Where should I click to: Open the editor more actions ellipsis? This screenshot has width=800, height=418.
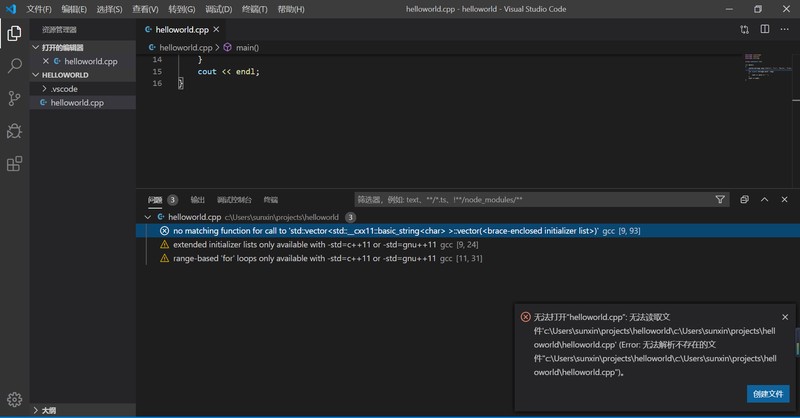pyautogui.click(x=784, y=29)
